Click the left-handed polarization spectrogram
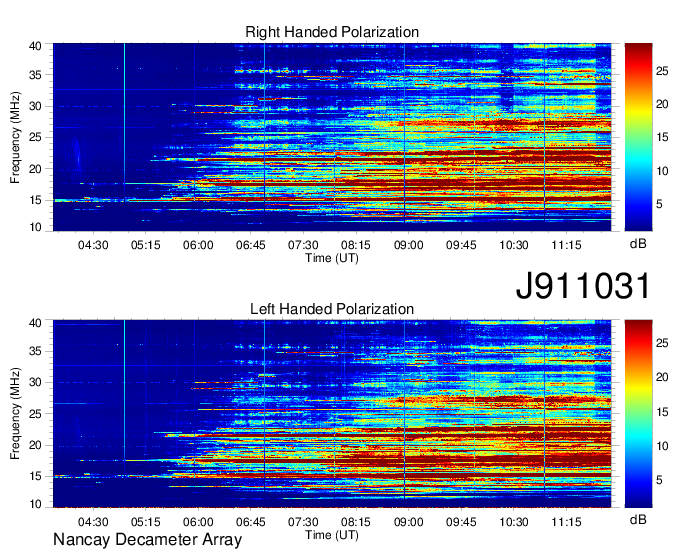Image resolution: width=680 pixels, height=552 pixels. [332, 414]
